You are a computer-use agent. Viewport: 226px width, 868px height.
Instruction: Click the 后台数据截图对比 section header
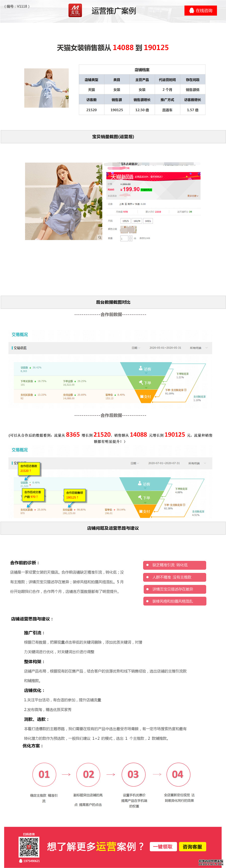coord(113,302)
